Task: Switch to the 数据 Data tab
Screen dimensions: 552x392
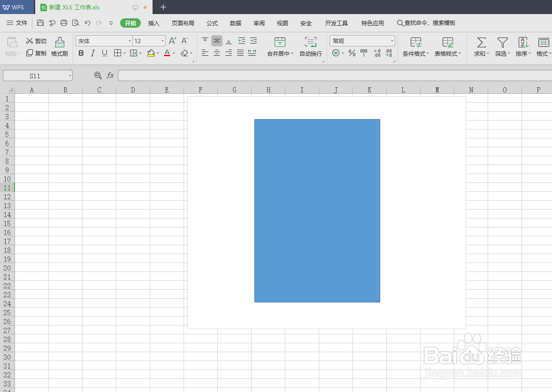Action: [236, 23]
